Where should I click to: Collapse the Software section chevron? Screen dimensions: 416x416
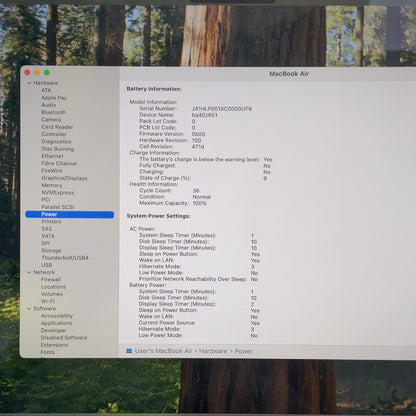29,309
